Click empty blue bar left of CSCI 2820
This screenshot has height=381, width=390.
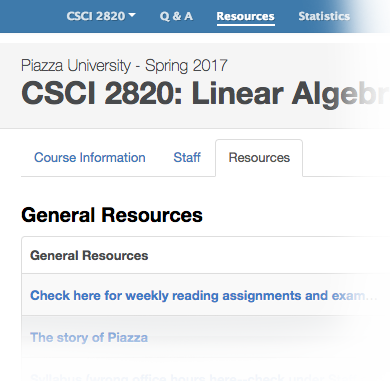[x=33, y=16]
